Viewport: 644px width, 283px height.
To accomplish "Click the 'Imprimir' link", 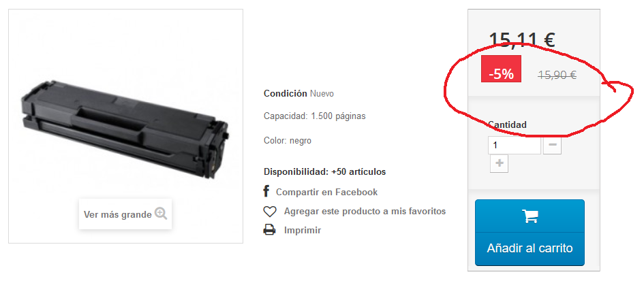I will click(x=303, y=230).
